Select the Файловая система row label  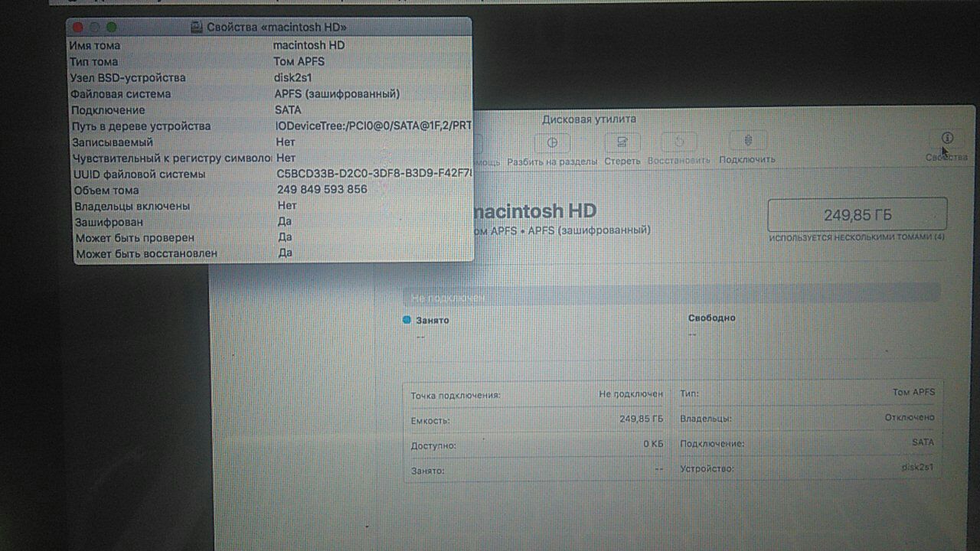point(120,93)
